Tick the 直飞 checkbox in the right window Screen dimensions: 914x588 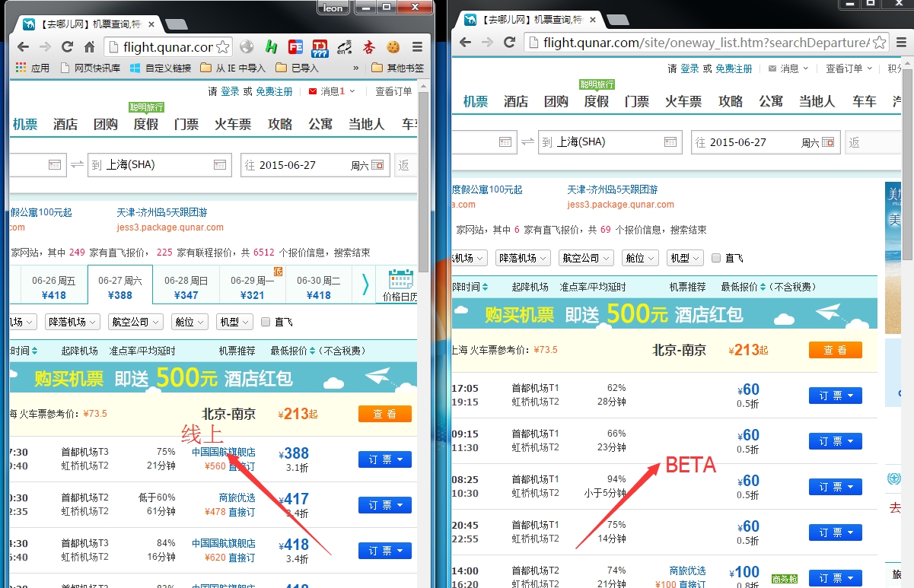[716, 258]
